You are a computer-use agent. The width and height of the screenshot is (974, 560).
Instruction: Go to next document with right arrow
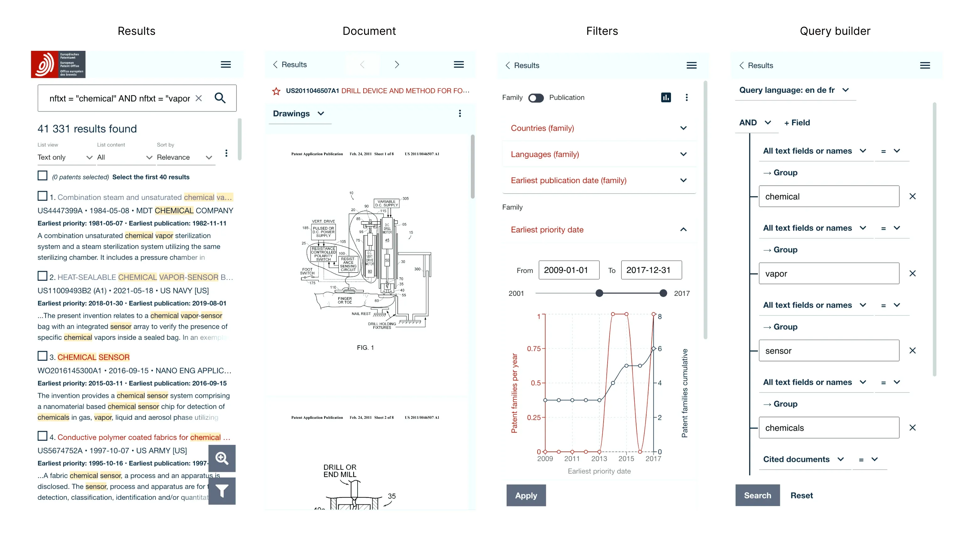tap(397, 65)
